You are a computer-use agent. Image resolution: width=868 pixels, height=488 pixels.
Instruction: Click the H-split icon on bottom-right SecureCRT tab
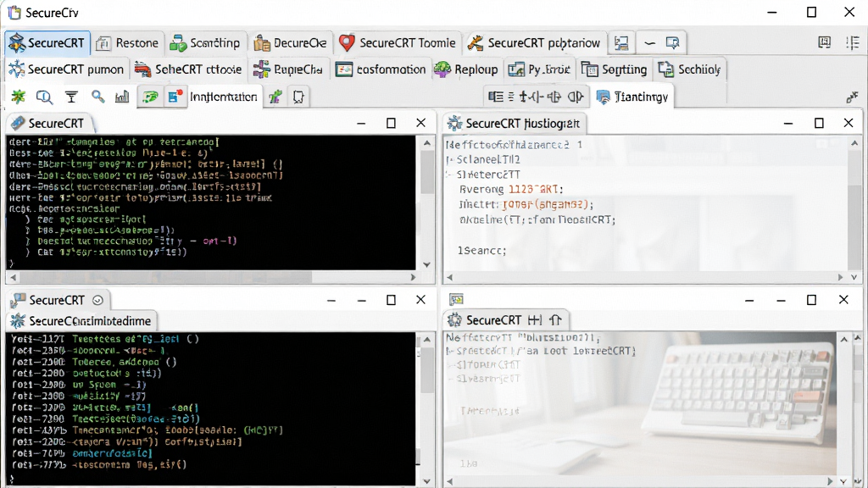coord(535,319)
